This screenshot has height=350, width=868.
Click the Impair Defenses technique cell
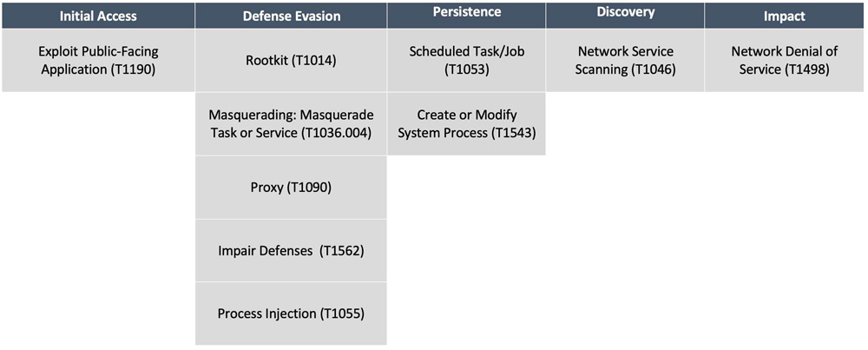click(x=291, y=251)
